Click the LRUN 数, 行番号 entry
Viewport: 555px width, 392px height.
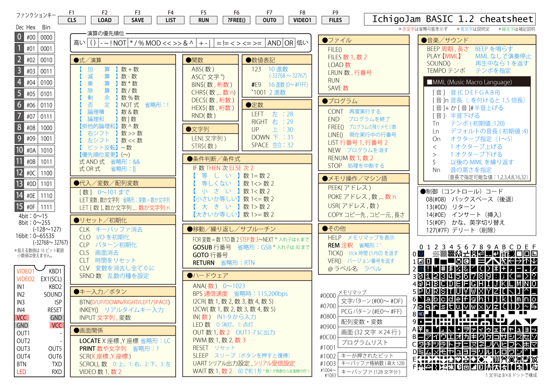tap(350, 73)
